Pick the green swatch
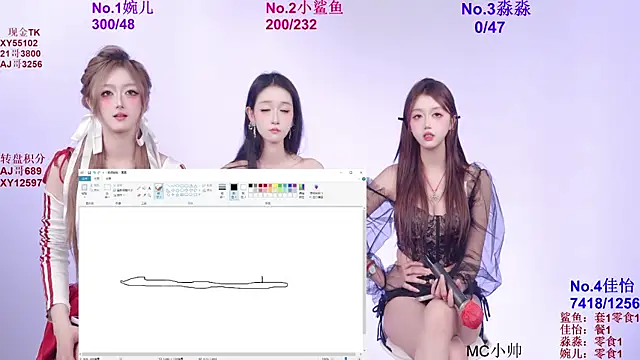 point(280,185)
